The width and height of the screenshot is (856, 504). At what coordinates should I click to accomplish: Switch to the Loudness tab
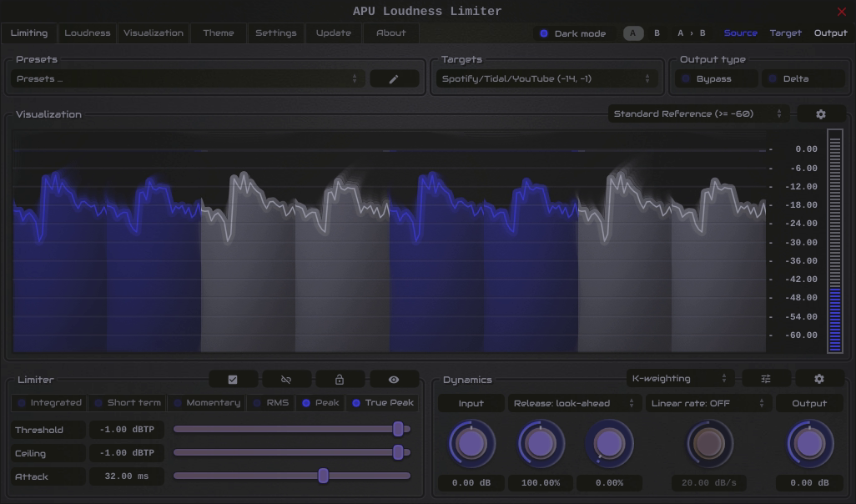pyautogui.click(x=88, y=33)
